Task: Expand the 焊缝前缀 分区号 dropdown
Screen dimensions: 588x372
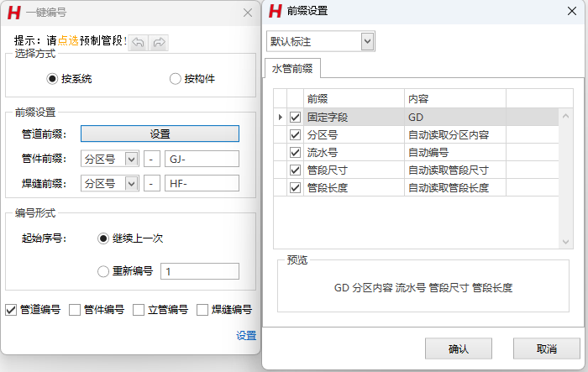Action: click(x=131, y=183)
